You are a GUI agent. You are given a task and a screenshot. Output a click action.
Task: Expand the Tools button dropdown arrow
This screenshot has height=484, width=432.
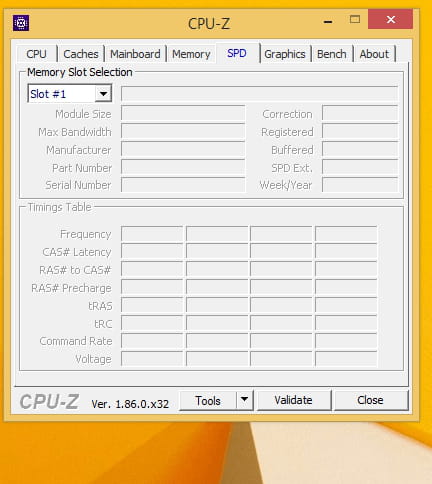click(245, 399)
